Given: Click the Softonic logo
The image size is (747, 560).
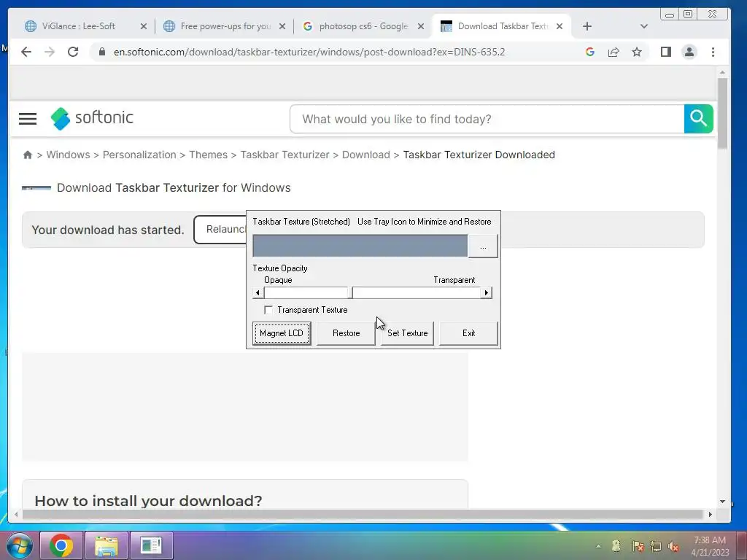Looking at the screenshot, I should pyautogui.click(x=92, y=118).
